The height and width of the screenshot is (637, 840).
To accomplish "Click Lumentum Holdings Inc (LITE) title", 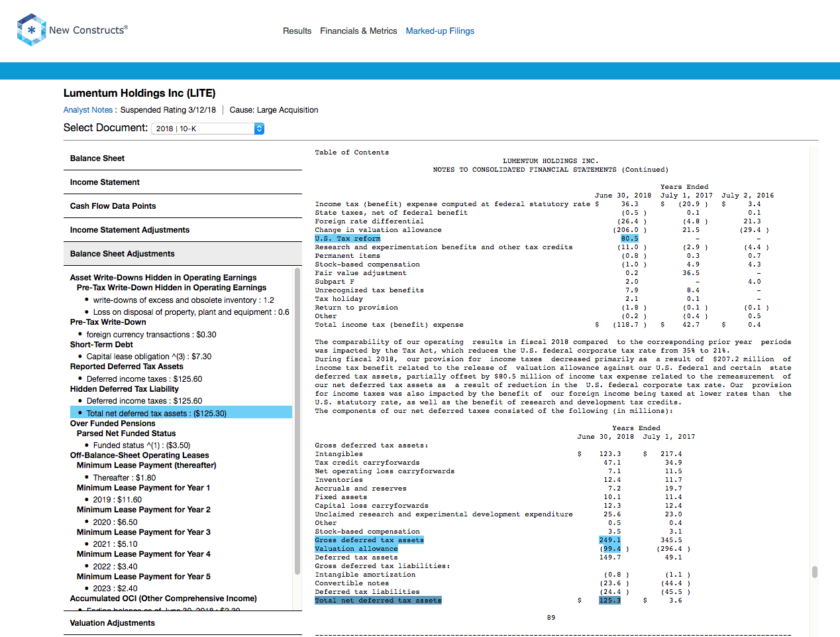I will pyautogui.click(x=140, y=93).
